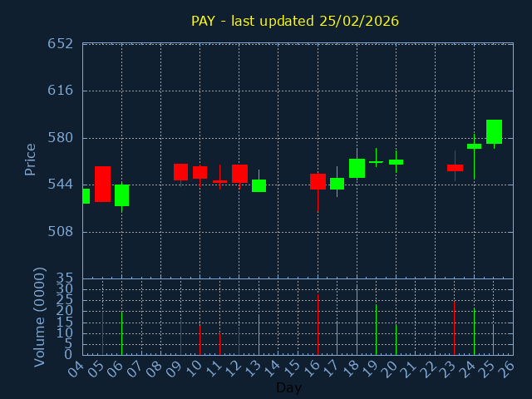
Task: Select the red volume bar on day 23
Action: 455,328
